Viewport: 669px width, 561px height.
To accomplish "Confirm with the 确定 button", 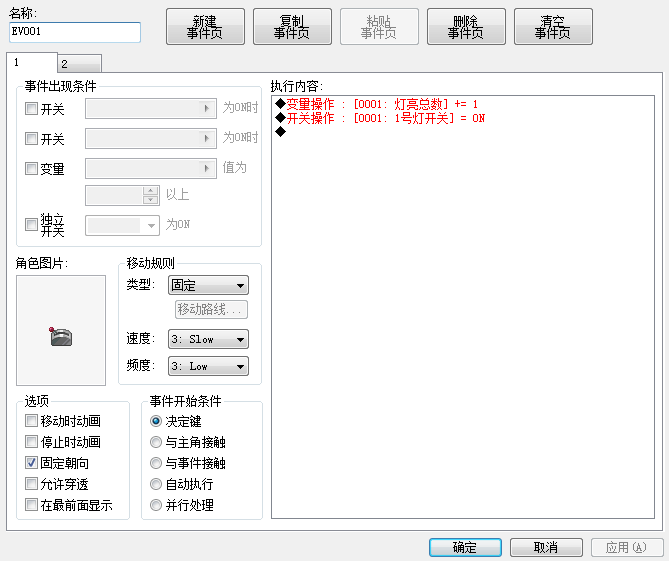I will point(465,547).
